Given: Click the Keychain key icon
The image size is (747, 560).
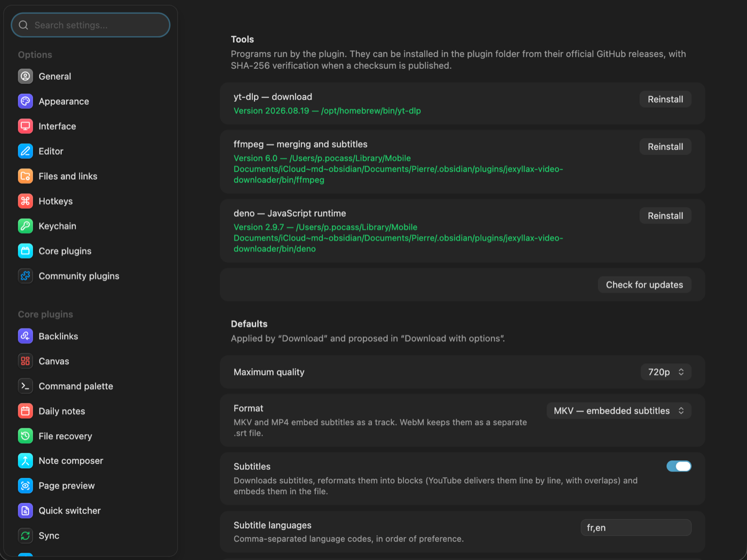Looking at the screenshot, I should click(x=26, y=226).
